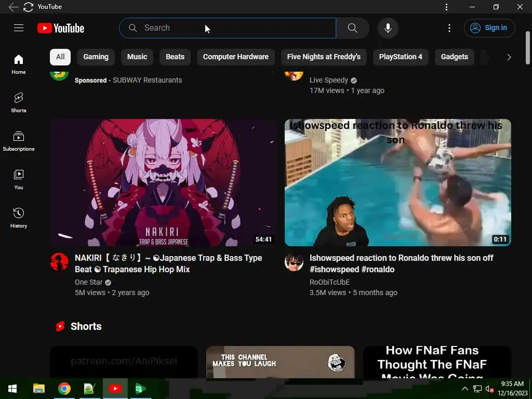
Task: Click '17M views • 1 year ago' text
Action: (x=347, y=90)
